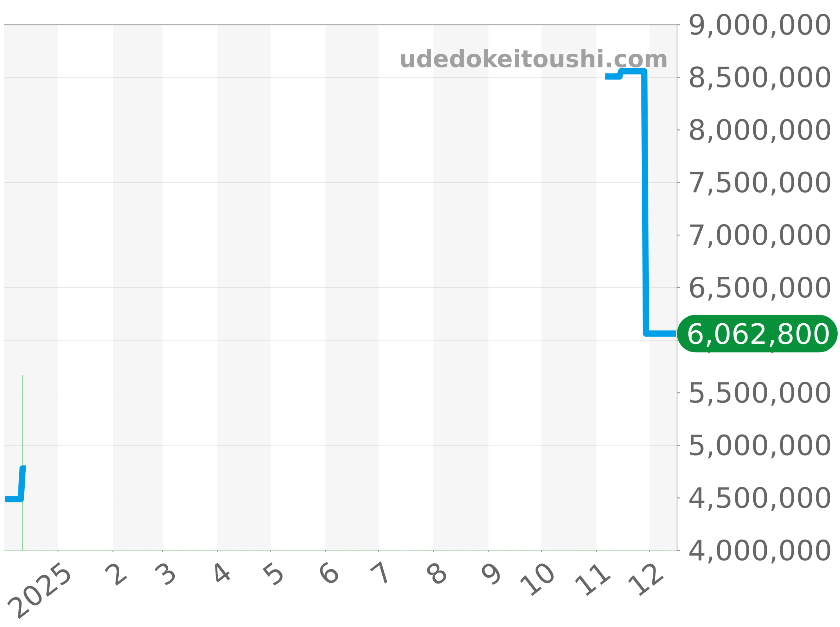Screen dimensions: 840x627
Task: Click the flat blue line beside the green badge
Action: [661, 333]
